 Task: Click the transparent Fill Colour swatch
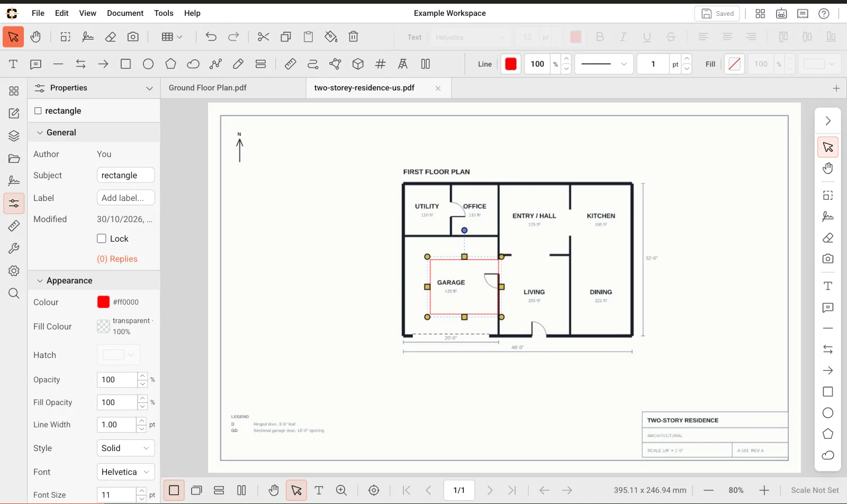tap(104, 326)
